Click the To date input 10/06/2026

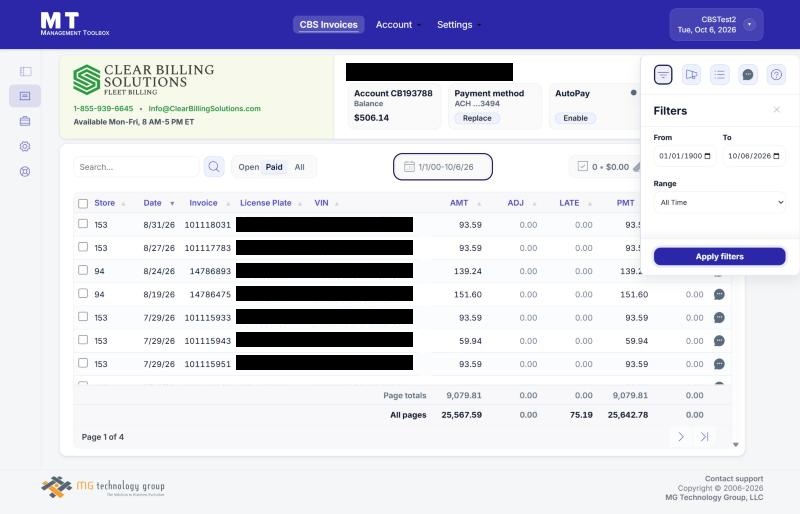tap(754, 156)
